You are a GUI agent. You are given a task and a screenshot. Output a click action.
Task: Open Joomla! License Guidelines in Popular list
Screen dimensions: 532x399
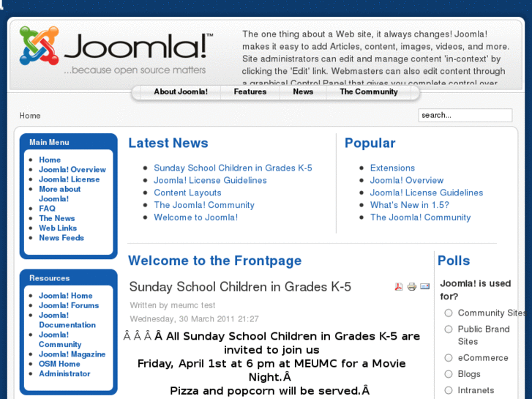[x=427, y=193]
